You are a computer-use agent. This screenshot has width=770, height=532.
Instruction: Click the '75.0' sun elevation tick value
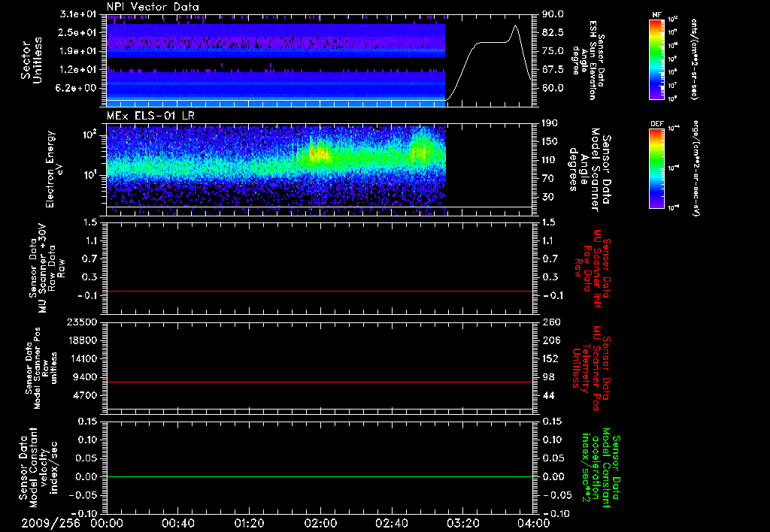(x=553, y=51)
